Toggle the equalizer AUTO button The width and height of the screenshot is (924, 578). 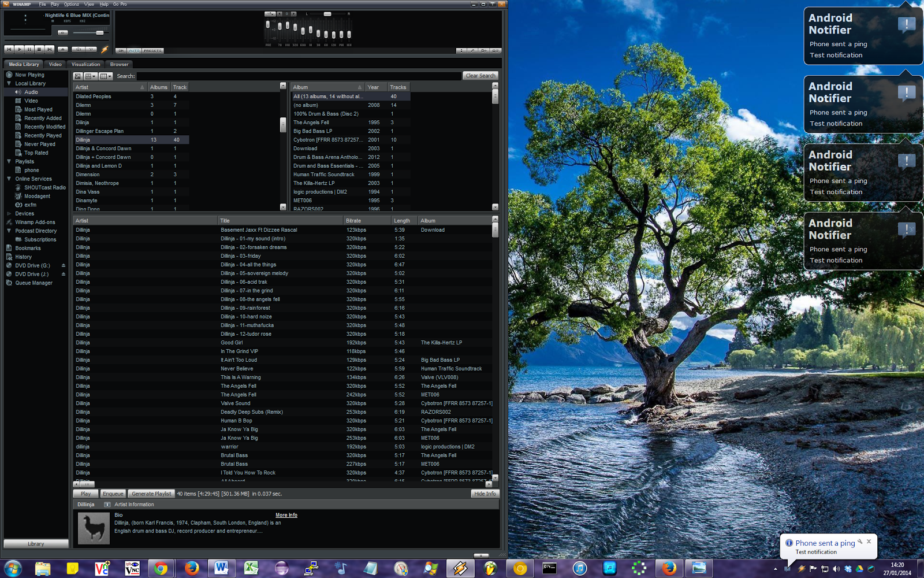coord(134,51)
